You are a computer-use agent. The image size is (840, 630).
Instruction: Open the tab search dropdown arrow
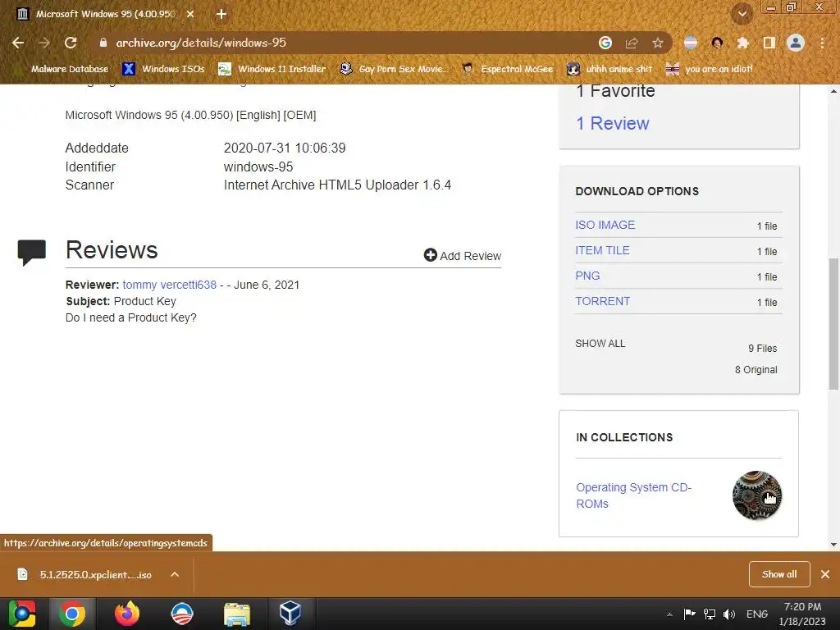[742, 14]
